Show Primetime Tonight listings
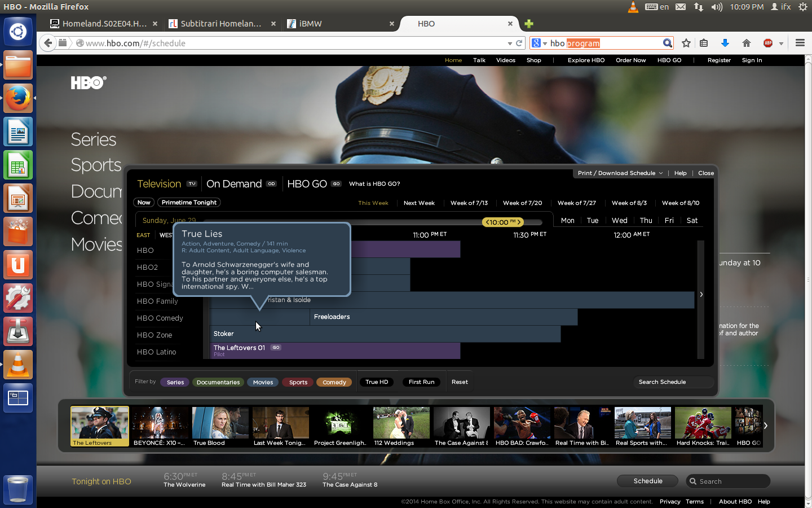Image resolution: width=812 pixels, height=508 pixels. [189, 203]
